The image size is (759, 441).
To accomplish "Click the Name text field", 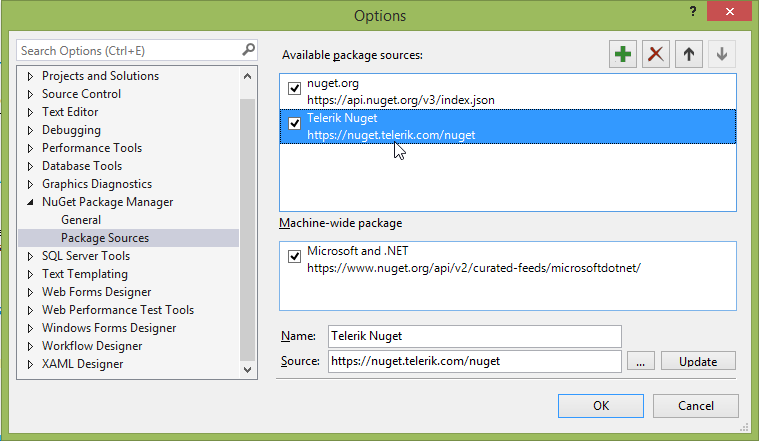I will coord(475,337).
